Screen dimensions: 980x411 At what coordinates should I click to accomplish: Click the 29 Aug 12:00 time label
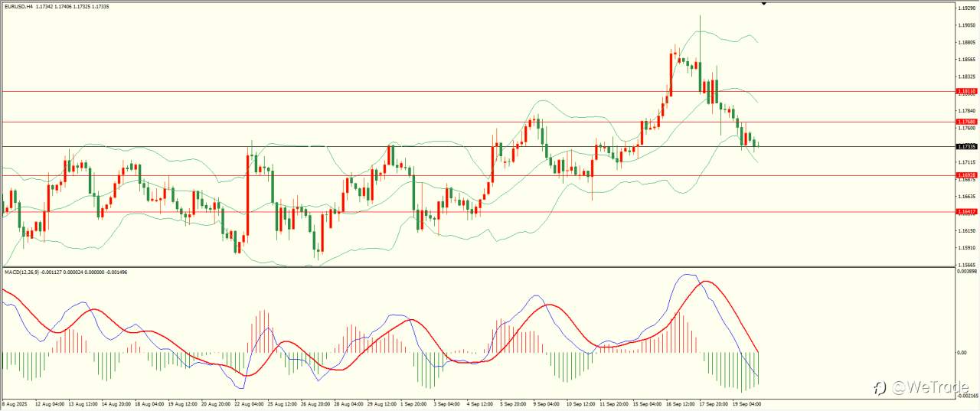(x=384, y=403)
